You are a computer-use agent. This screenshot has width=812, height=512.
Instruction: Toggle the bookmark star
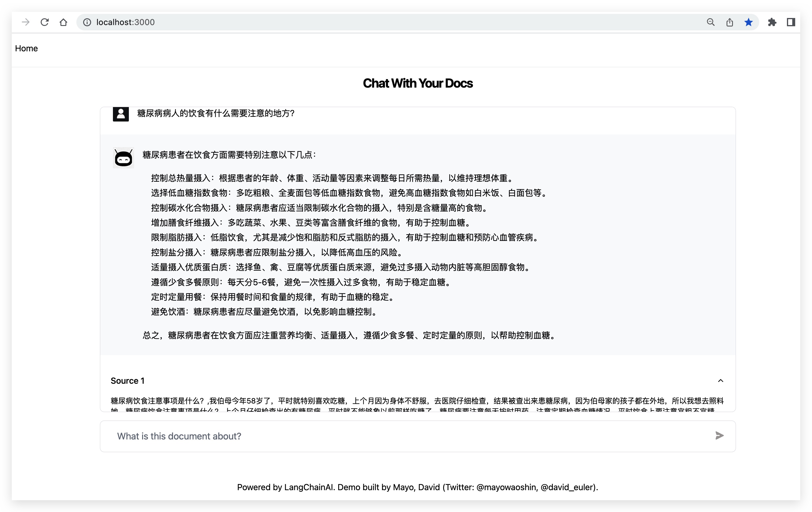click(x=748, y=22)
